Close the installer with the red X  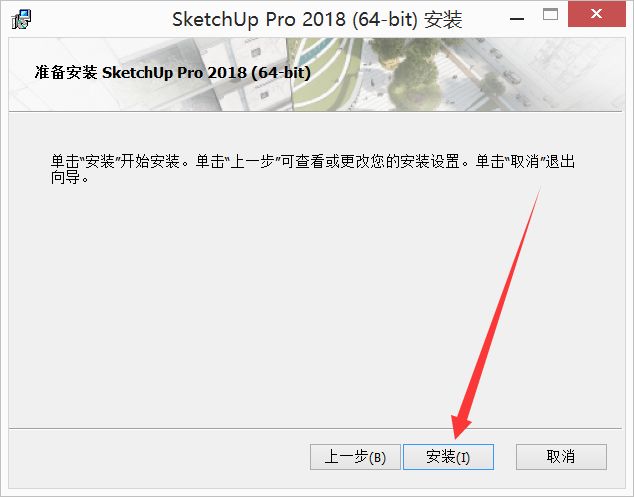[596, 14]
